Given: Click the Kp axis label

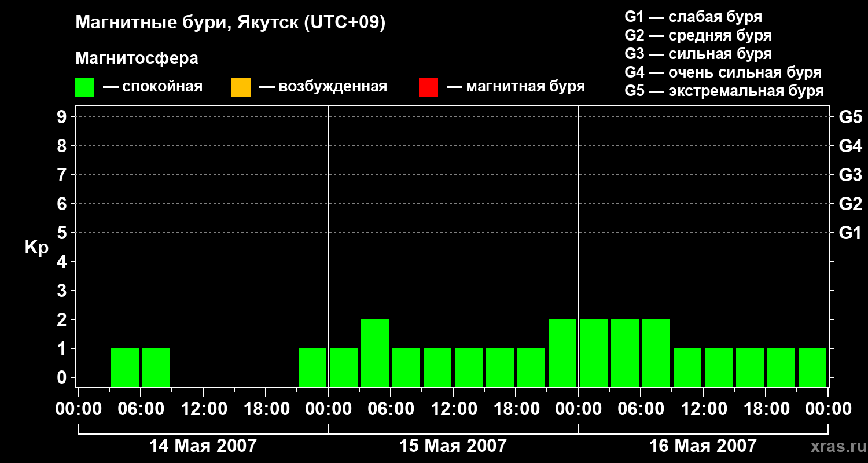Looking at the screenshot, I should (36, 248).
